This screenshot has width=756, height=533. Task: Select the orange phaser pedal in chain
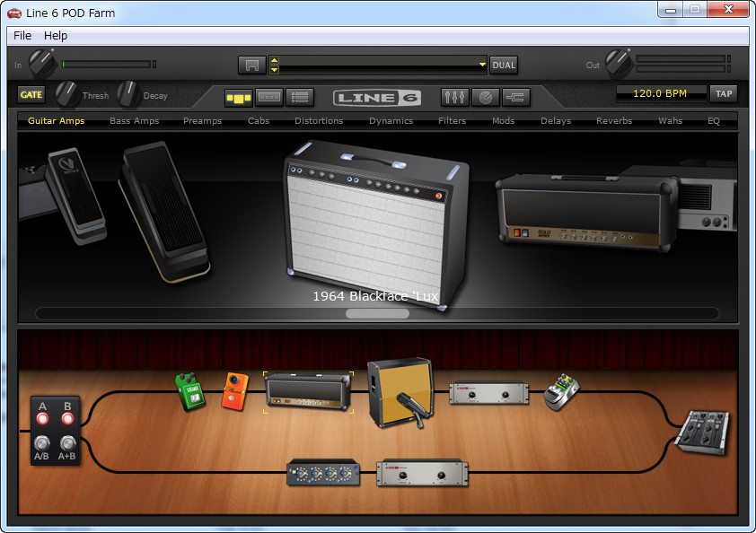point(235,391)
